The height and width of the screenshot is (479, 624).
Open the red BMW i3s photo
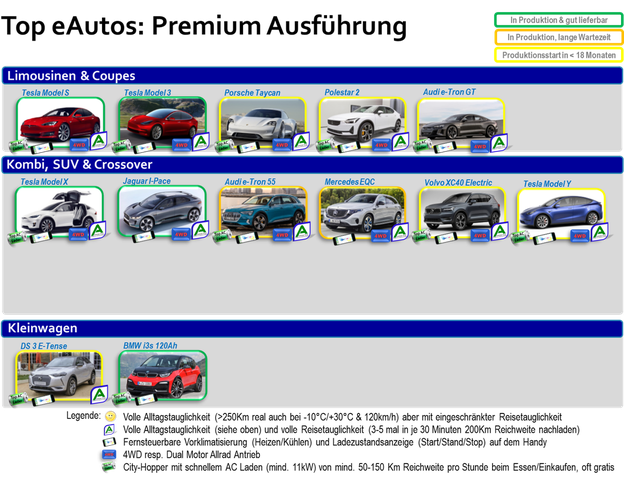163,375
